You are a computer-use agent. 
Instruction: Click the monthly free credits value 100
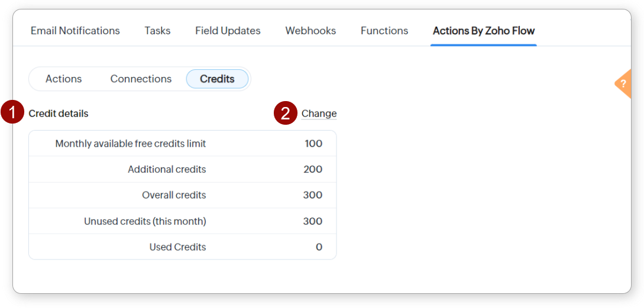pos(313,144)
